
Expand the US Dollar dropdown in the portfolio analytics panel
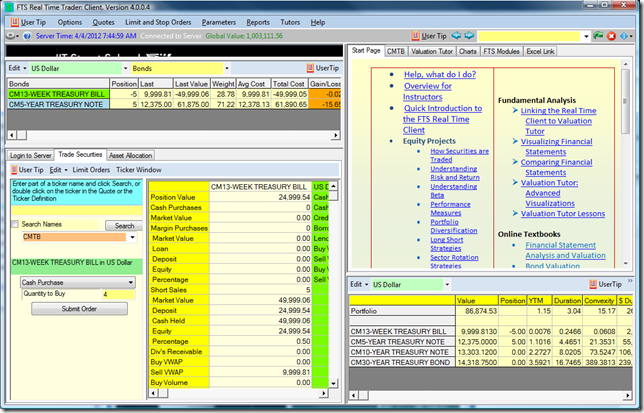tap(447, 284)
